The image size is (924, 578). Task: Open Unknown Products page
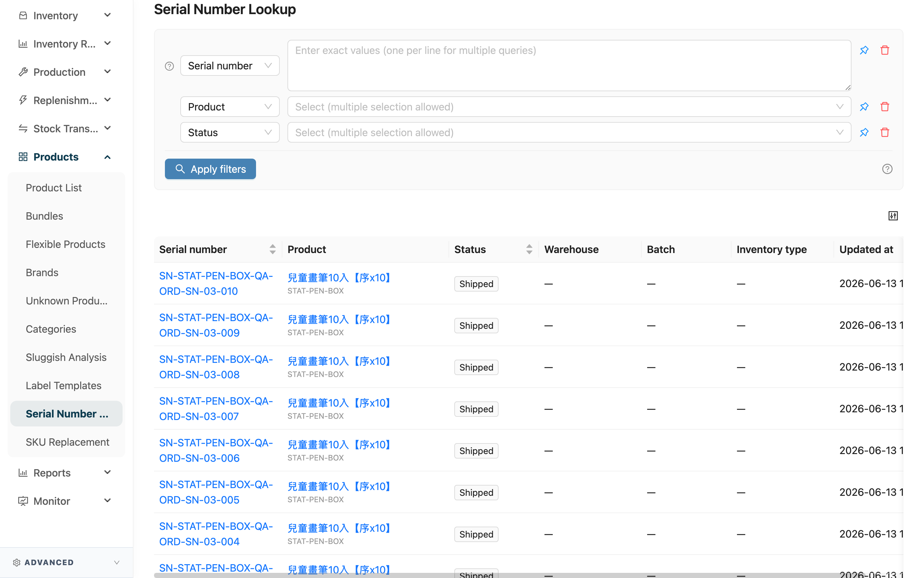pyautogui.click(x=66, y=301)
